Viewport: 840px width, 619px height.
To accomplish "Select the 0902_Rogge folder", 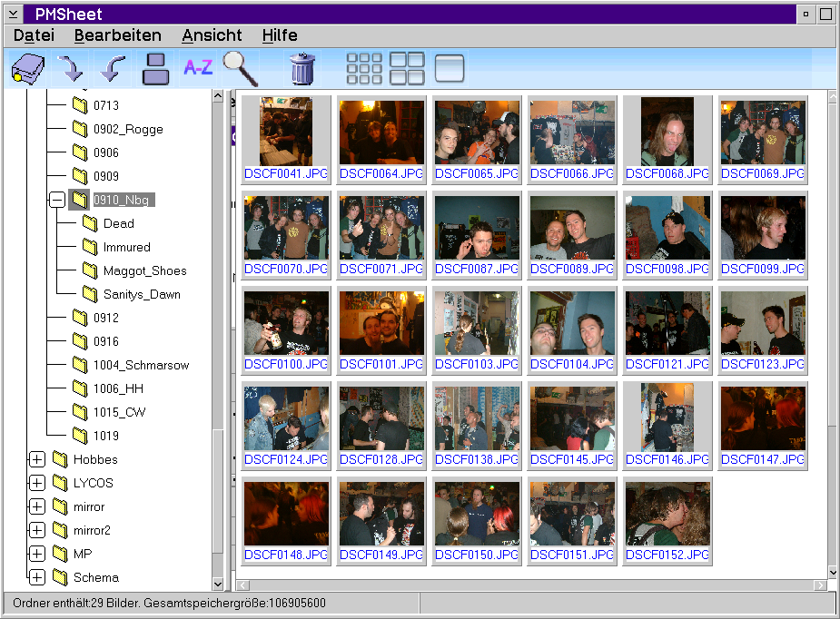I will coord(128,129).
